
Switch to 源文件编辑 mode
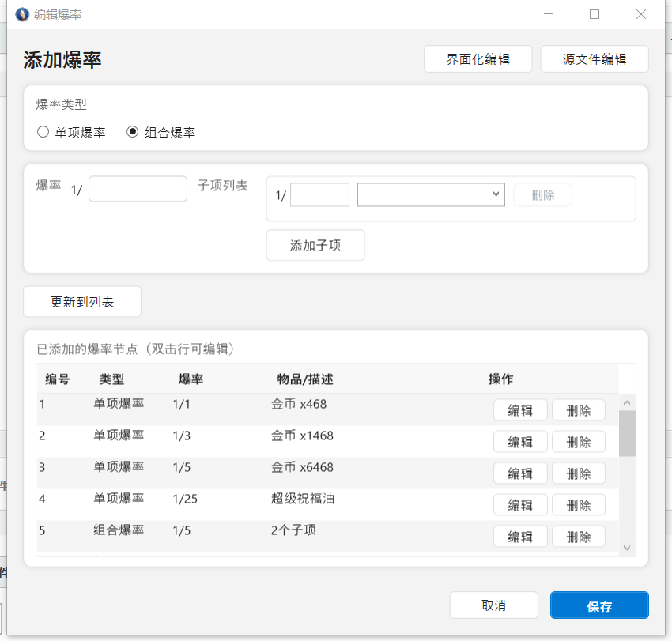point(594,58)
